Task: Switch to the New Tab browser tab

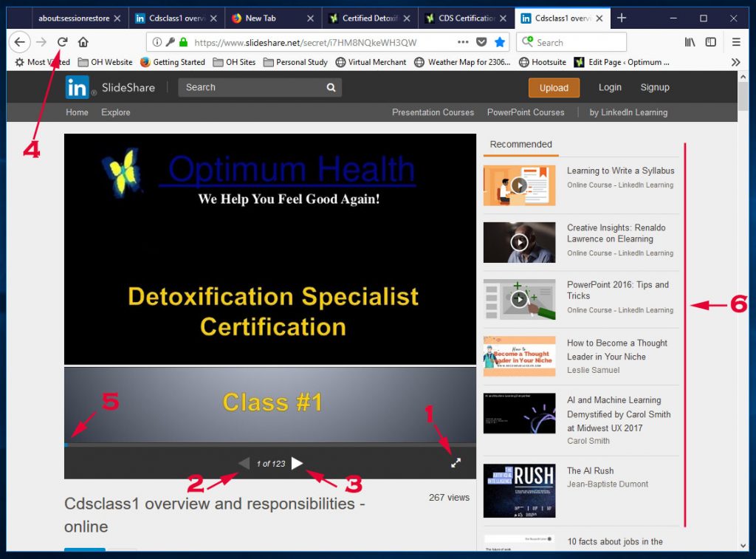Action: (x=264, y=16)
